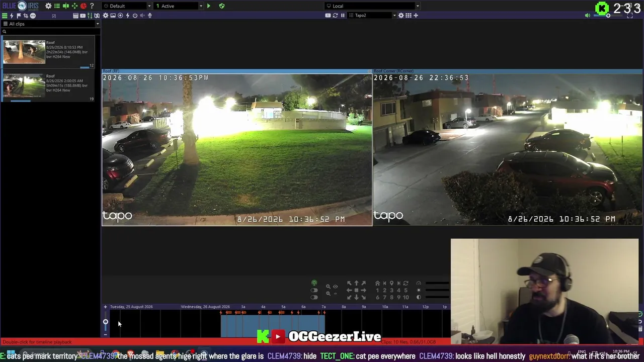Select PTZ preset 1
The image size is (644, 362).
click(377, 291)
